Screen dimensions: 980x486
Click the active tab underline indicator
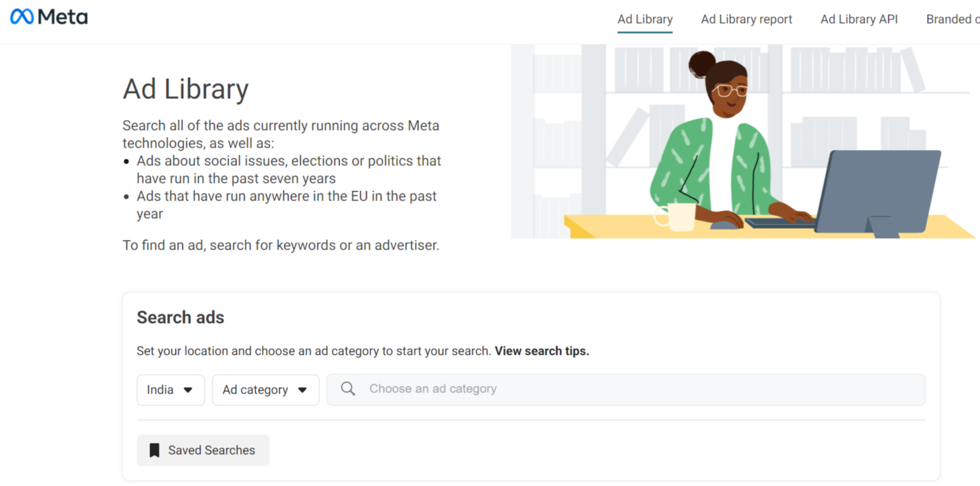pyautogui.click(x=644, y=33)
